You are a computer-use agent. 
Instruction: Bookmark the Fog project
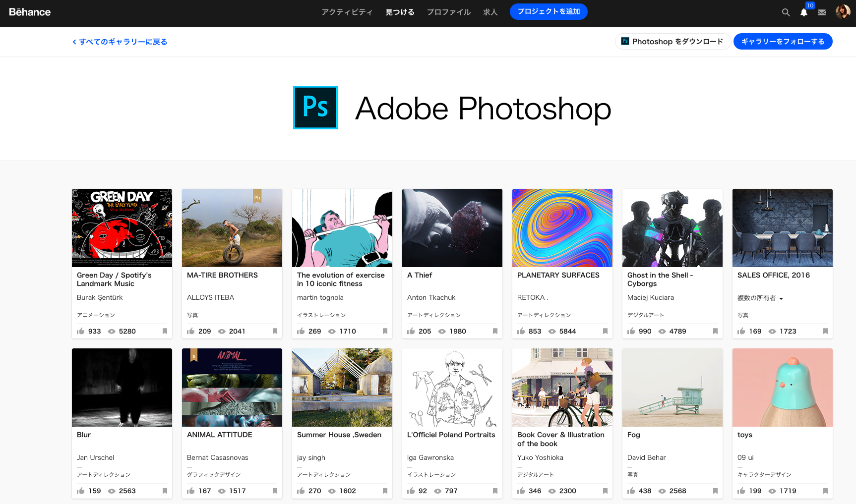715,491
